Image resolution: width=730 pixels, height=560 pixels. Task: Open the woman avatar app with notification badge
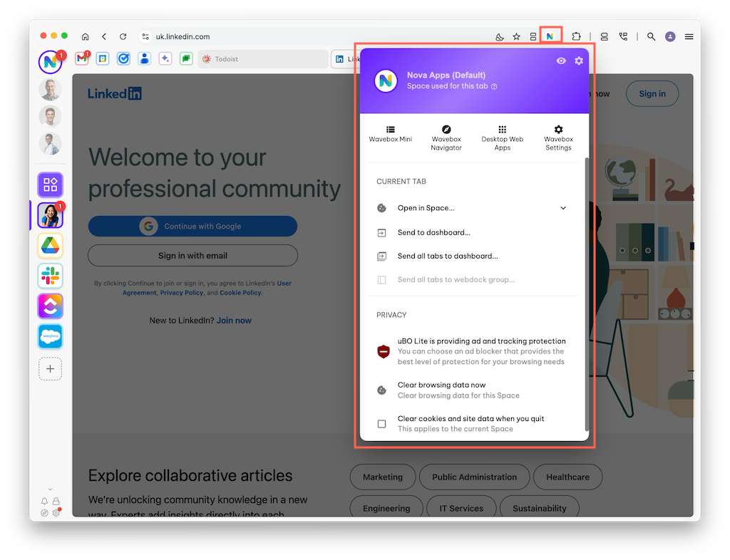[51, 215]
